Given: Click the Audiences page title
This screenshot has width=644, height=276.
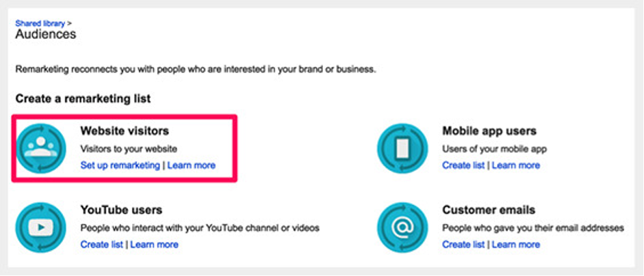Looking at the screenshot, I should 46,34.
